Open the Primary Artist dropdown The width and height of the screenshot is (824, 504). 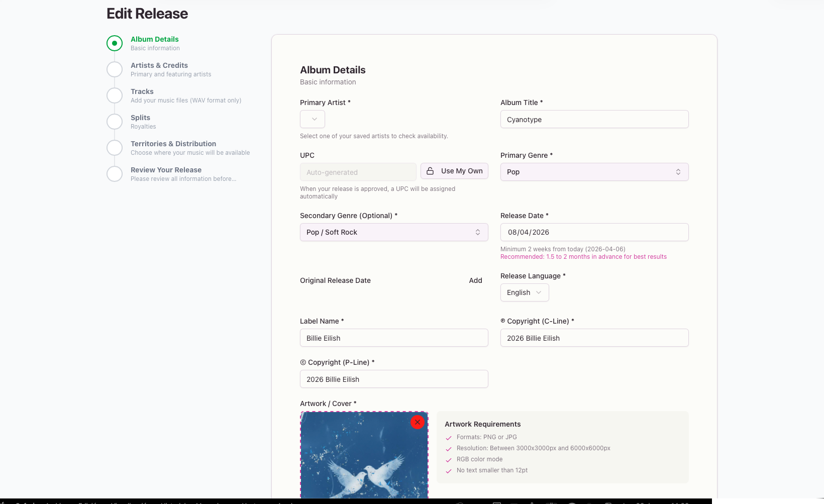pos(312,119)
